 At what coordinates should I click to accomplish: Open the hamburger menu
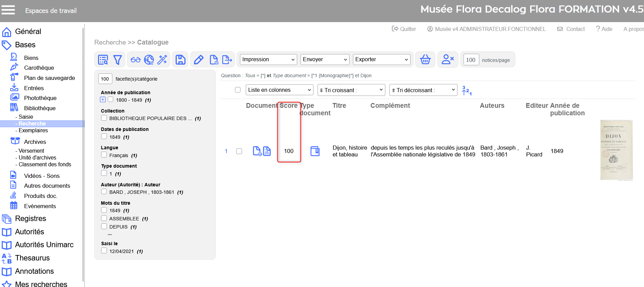[8, 10]
